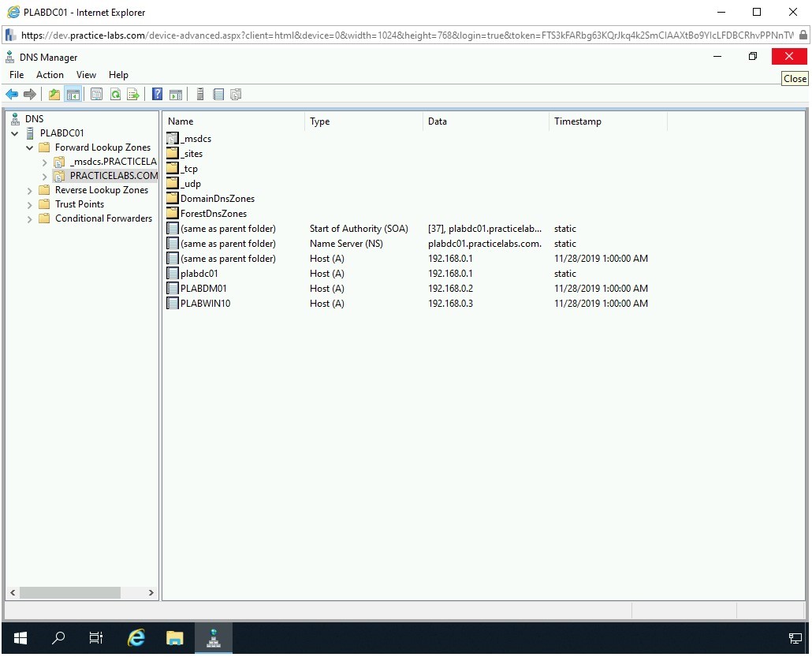This screenshot has width=812, height=657.
Task: Select the PLABWIN10 host record
Action: click(x=205, y=304)
